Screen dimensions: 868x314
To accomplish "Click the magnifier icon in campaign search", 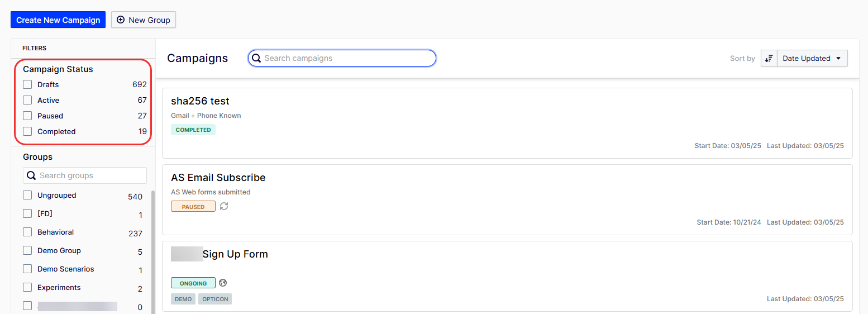I will click(256, 58).
